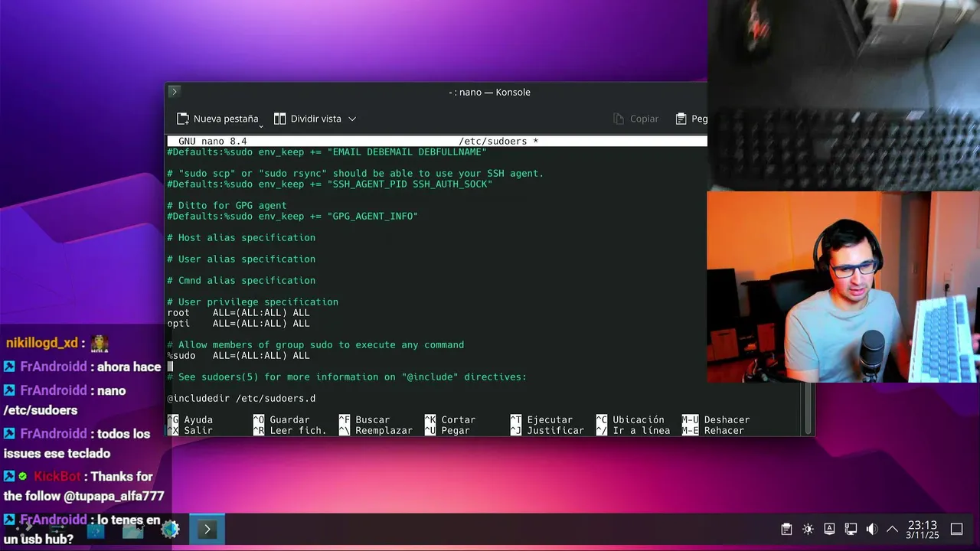Click the ^C Ubicación shortcut

click(x=630, y=420)
